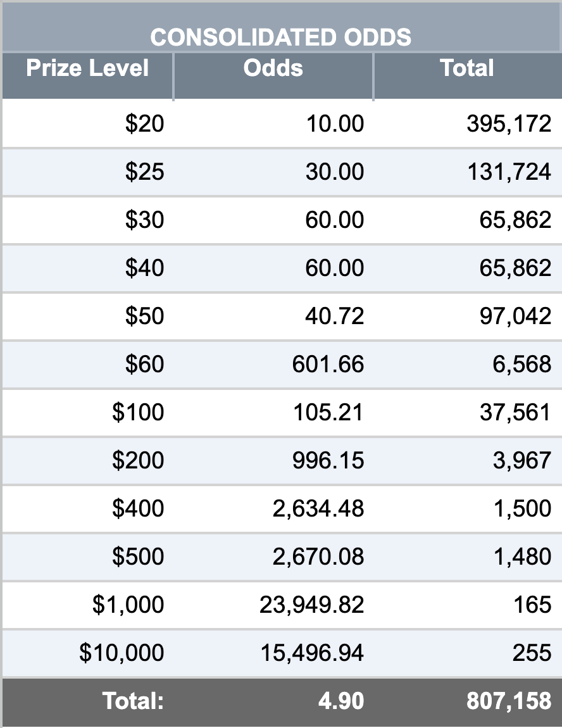Click the 15,496.94 odds value
The image size is (562, 728).
point(312,653)
